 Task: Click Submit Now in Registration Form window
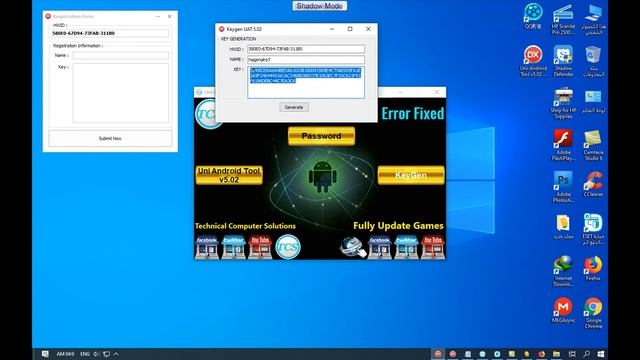[110, 138]
